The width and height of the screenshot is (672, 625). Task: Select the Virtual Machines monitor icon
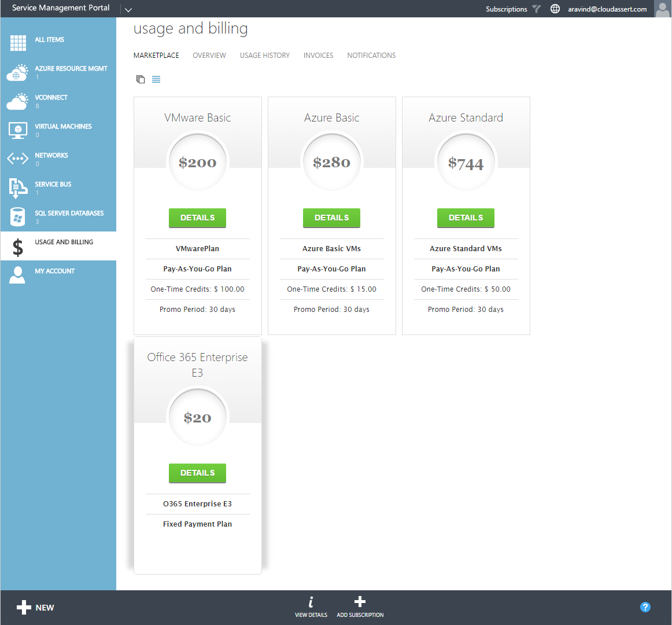pyautogui.click(x=17, y=130)
